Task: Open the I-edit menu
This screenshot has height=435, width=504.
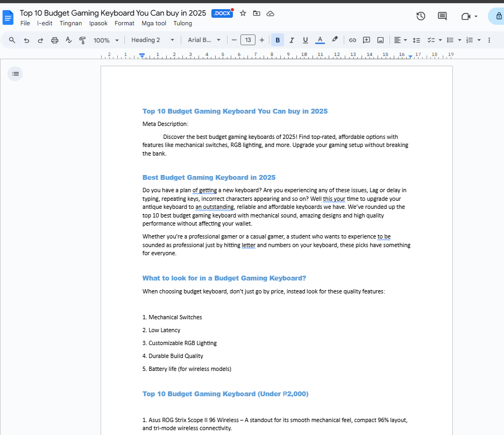Action: point(45,23)
